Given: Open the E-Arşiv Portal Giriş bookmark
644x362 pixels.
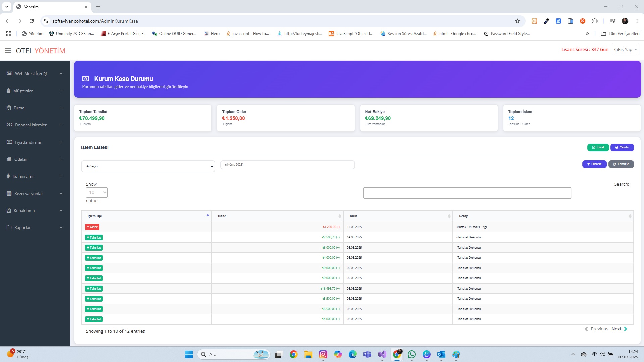Looking at the screenshot, I should coord(123,34).
